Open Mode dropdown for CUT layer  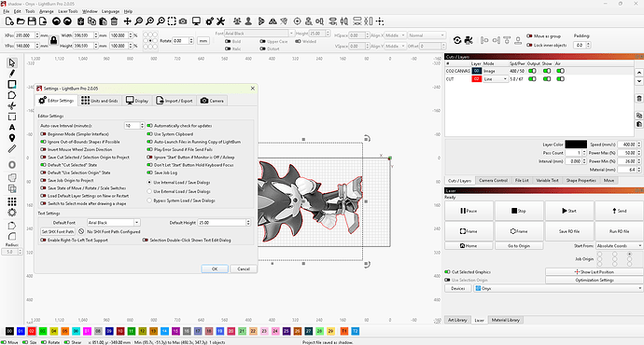[496, 78]
